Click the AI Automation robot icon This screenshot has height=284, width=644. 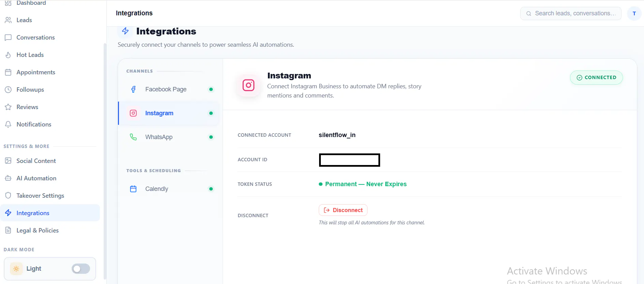pyautogui.click(x=8, y=178)
